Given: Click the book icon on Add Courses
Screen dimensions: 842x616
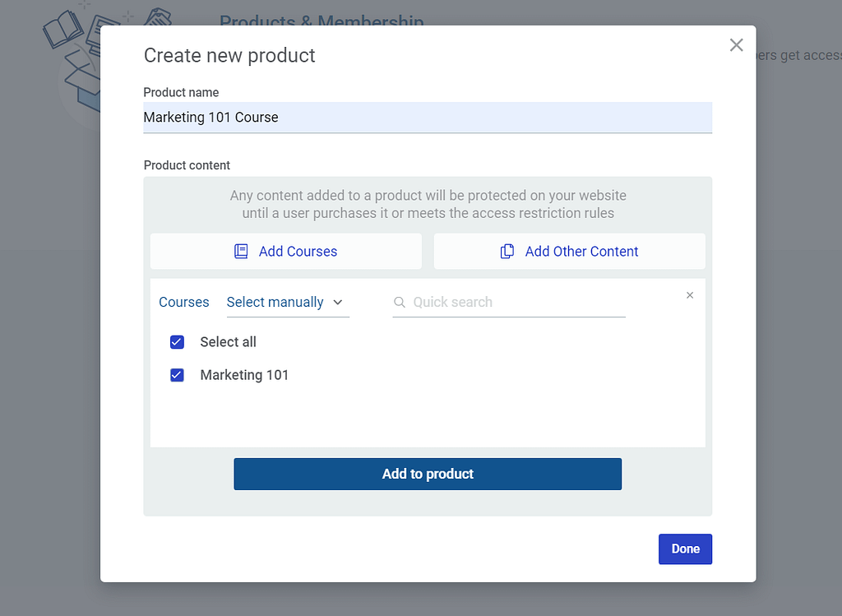Looking at the screenshot, I should pos(241,252).
